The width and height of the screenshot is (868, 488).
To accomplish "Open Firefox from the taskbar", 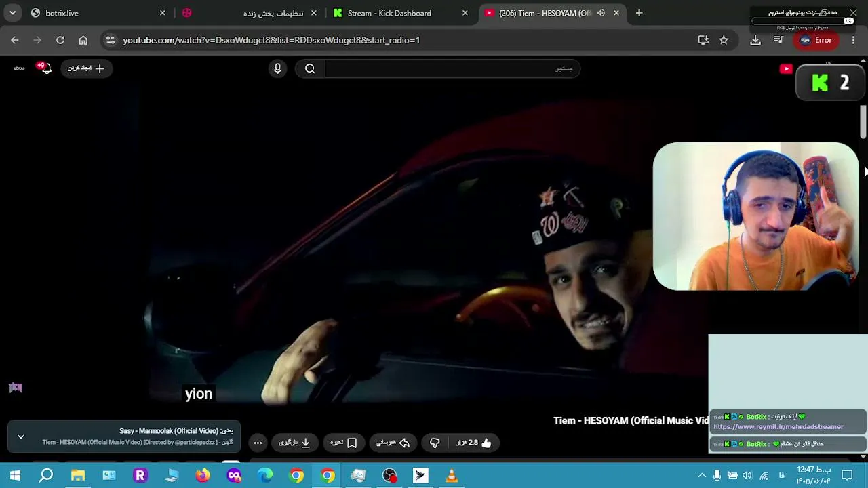I will pos(203,475).
